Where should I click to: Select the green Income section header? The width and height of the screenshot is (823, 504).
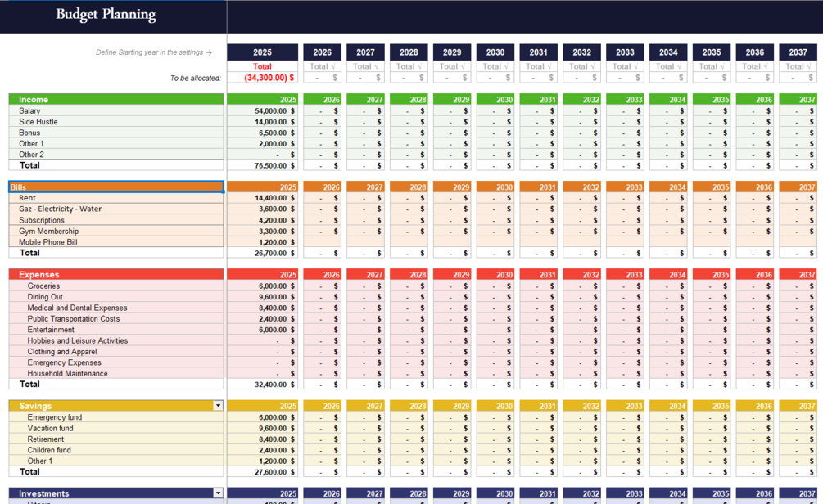pos(116,99)
